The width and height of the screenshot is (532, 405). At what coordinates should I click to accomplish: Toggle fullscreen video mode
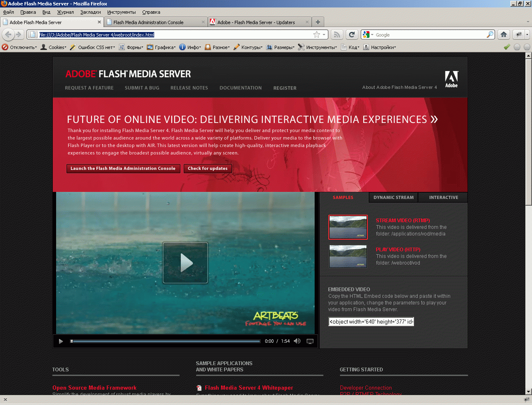click(310, 341)
